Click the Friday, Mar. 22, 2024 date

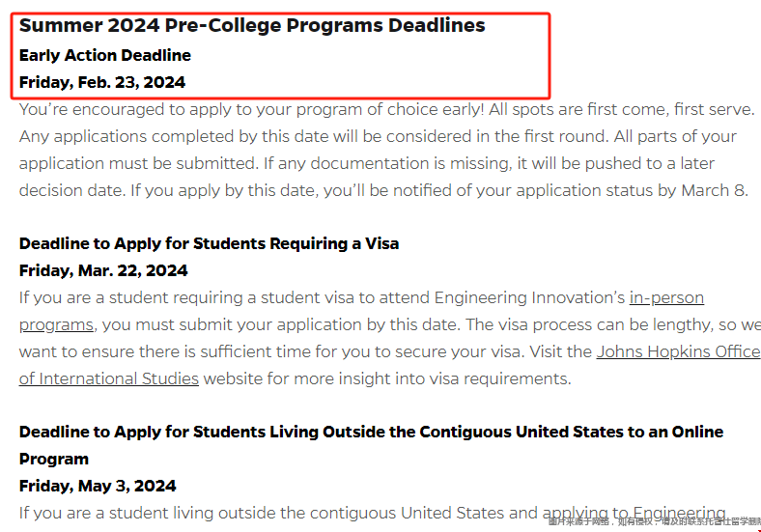click(x=103, y=271)
